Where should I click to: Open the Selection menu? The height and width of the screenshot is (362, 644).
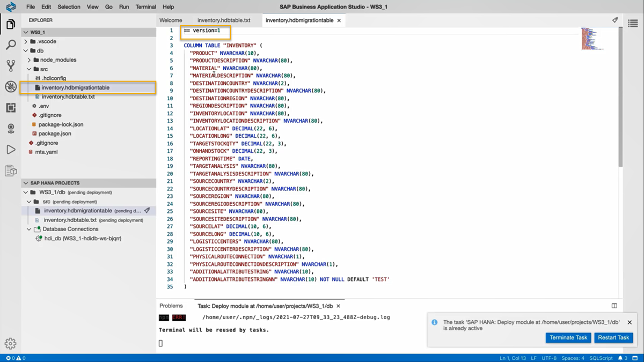click(x=69, y=7)
